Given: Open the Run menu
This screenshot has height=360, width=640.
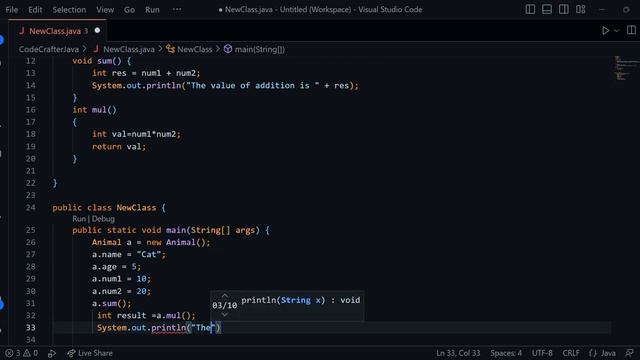Looking at the screenshot, I should (x=152, y=9).
